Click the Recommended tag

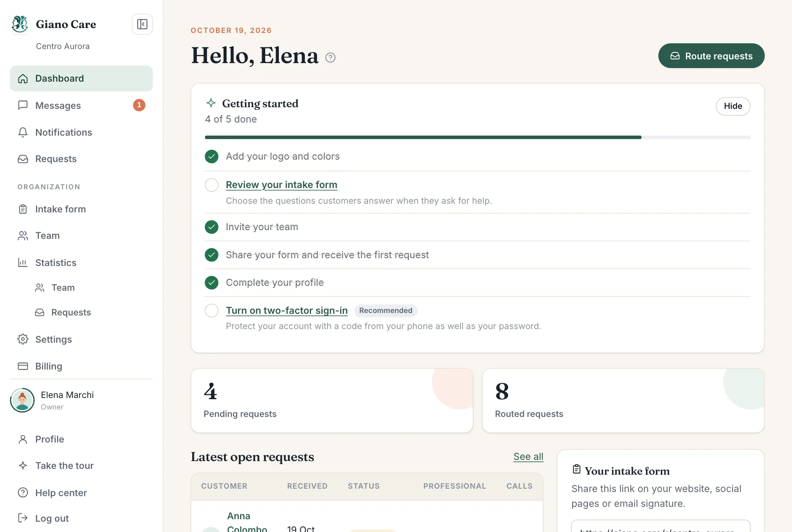pyautogui.click(x=386, y=311)
